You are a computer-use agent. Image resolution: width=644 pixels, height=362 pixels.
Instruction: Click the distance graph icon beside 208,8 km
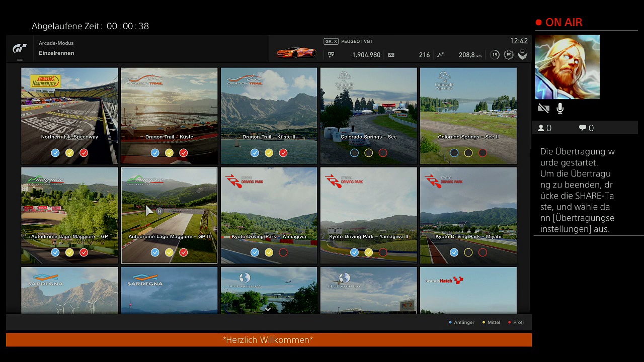coord(441,55)
